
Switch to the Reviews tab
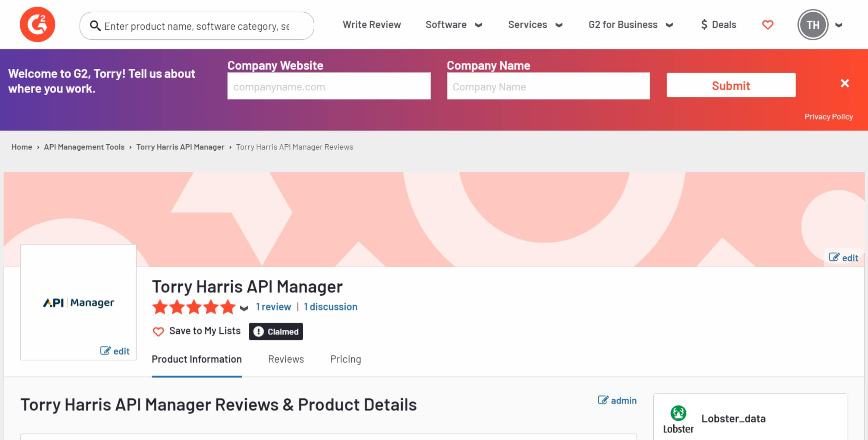[286, 359]
